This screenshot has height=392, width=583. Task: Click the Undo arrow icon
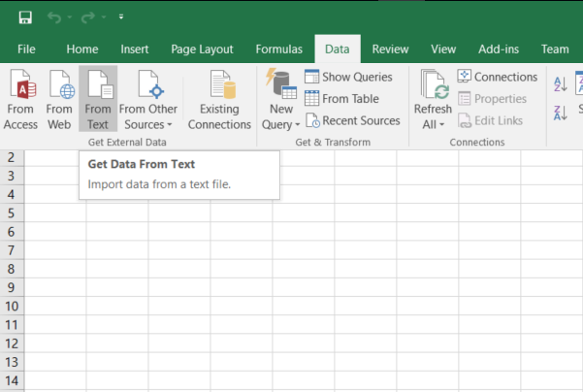(x=54, y=17)
